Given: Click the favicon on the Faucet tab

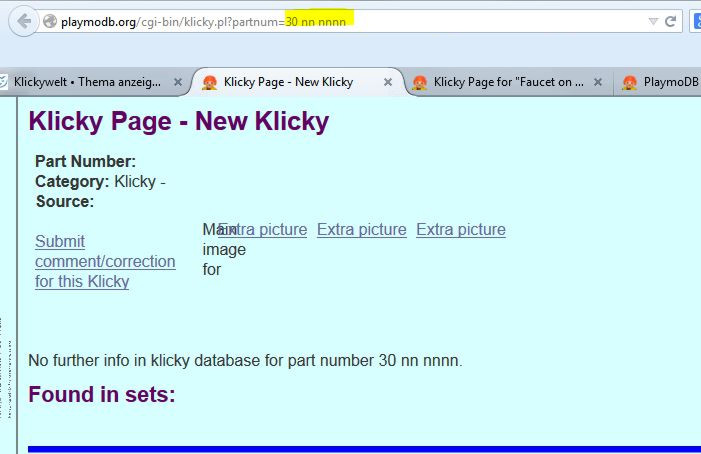Looking at the screenshot, I should 420,82.
